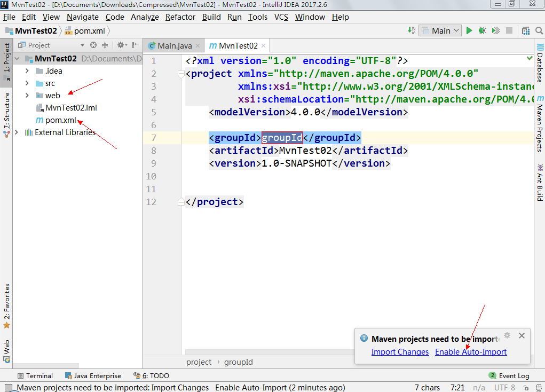Click fold marker at closing project tag
This screenshot has height=392, width=545.
click(x=181, y=202)
